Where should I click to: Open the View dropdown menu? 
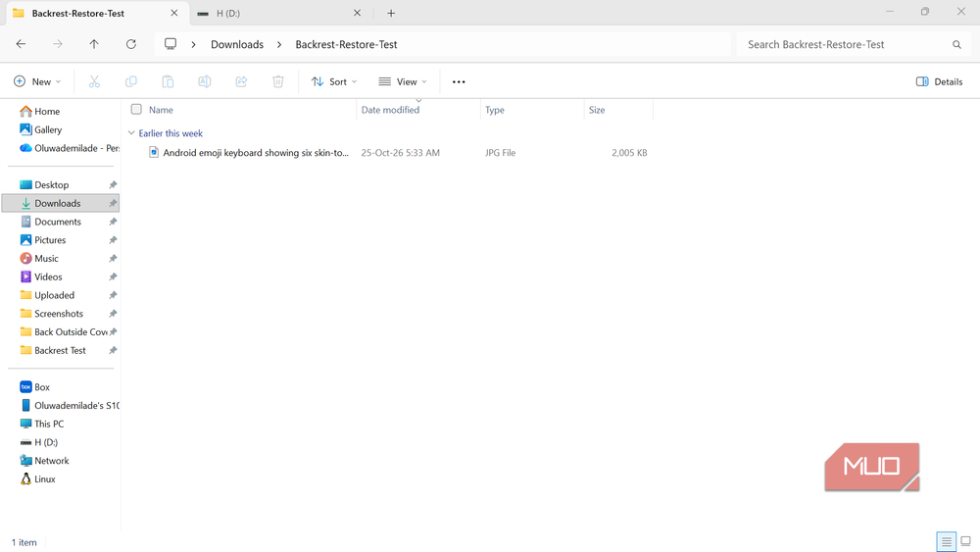click(403, 82)
